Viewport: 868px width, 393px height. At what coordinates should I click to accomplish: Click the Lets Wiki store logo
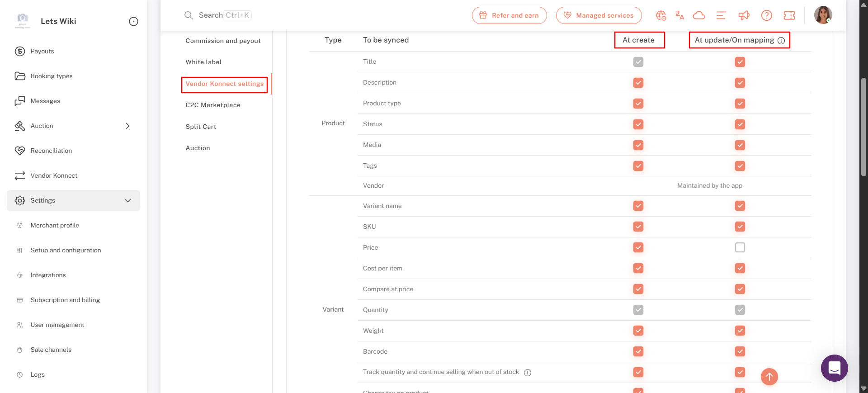pos(23,21)
